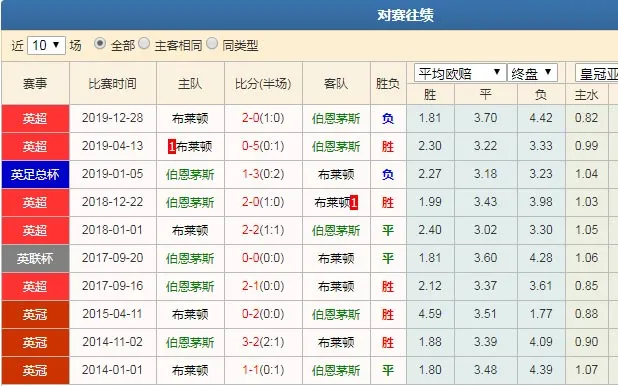Viewport: 618px width, 386px height.
Task: Click the 负 result on 2019-01-05 row
Action: tap(388, 174)
